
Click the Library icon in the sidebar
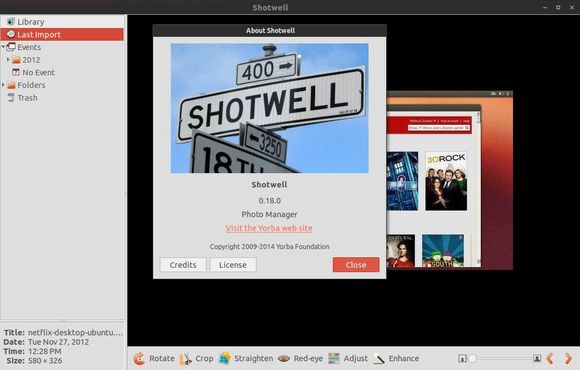pyautogui.click(x=11, y=21)
